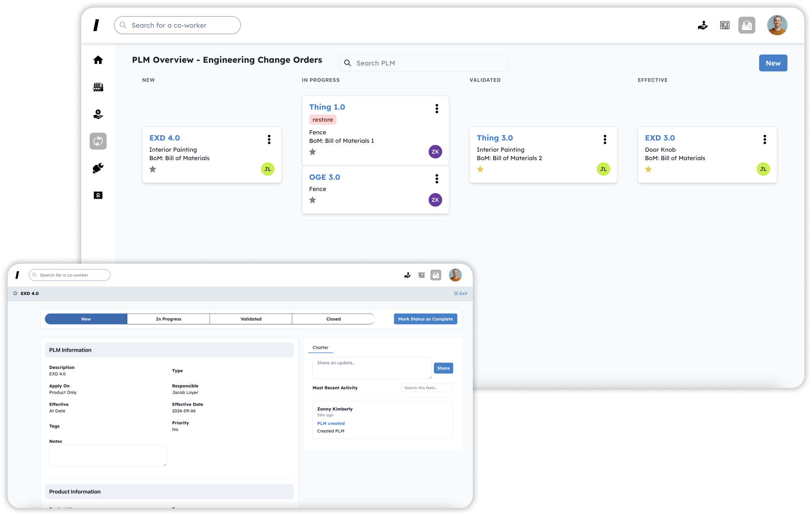Open the three-dot menu on Thing 1.0
This screenshot has width=812, height=516.
coord(436,109)
